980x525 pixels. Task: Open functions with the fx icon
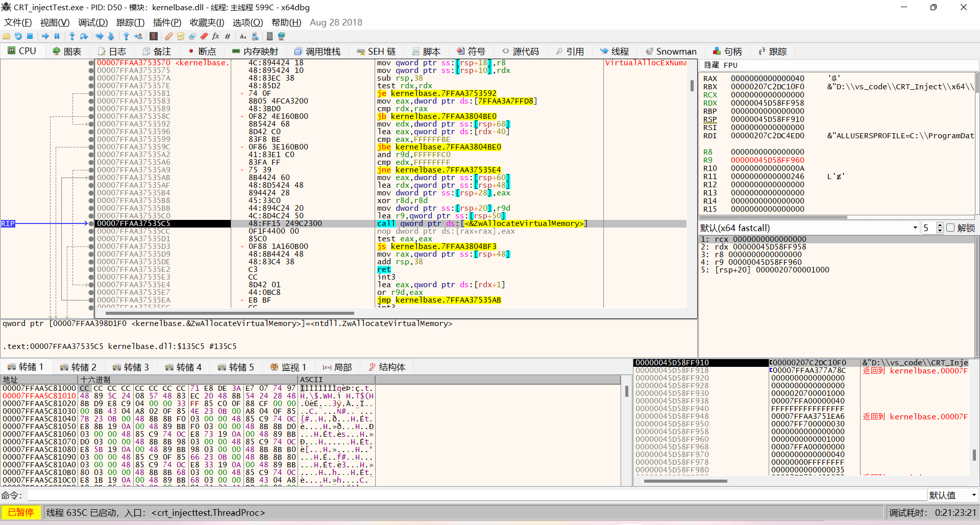(216, 36)
